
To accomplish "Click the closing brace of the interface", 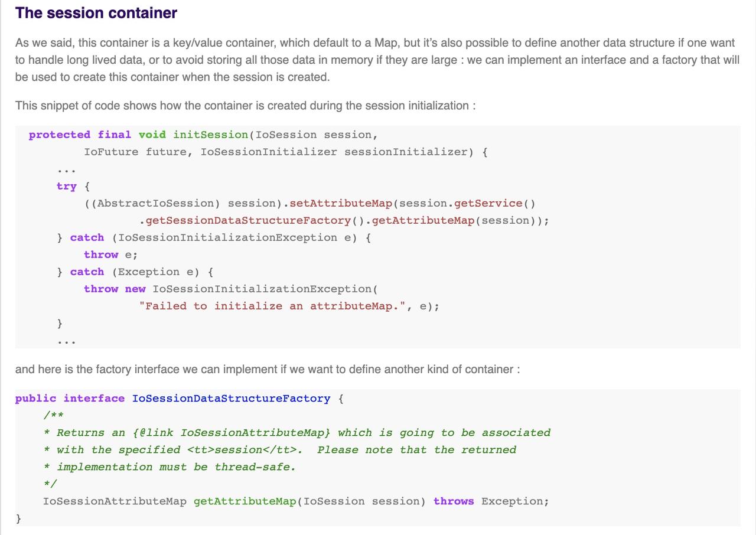I will tap(18, 518).
